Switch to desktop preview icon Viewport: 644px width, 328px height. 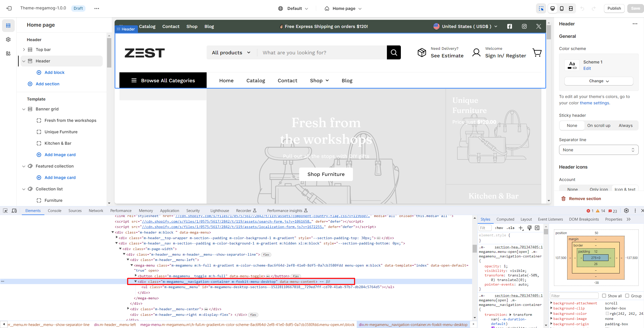(552, 8)
